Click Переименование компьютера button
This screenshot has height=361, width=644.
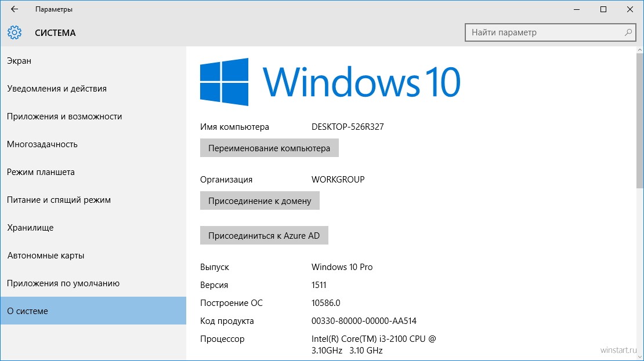click(x=269, y=148)
